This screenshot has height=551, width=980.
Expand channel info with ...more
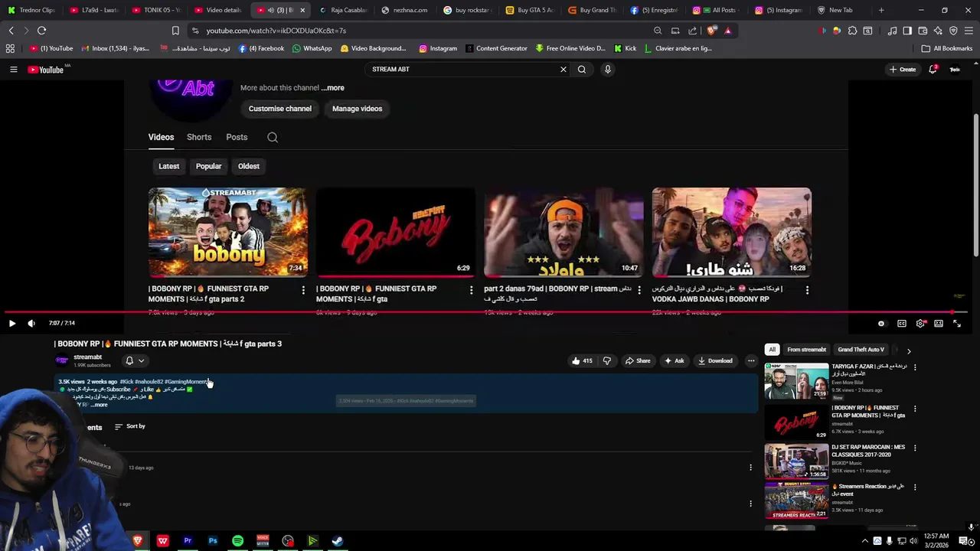click(333, 88)
